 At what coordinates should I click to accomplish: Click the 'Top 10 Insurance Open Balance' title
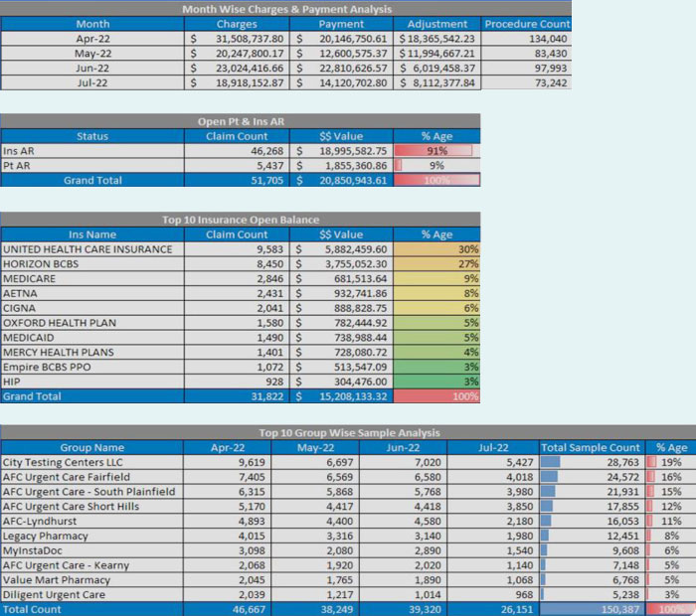coord(240,220)
